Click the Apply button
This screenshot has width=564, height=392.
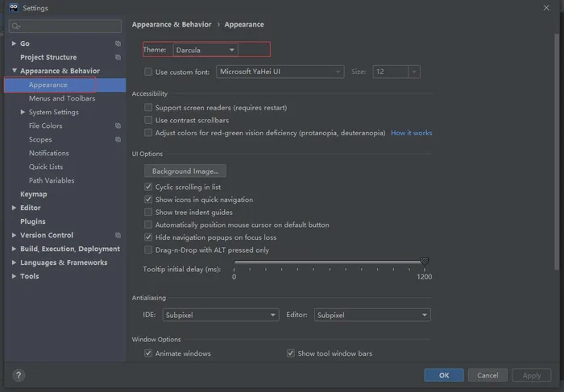532,375
